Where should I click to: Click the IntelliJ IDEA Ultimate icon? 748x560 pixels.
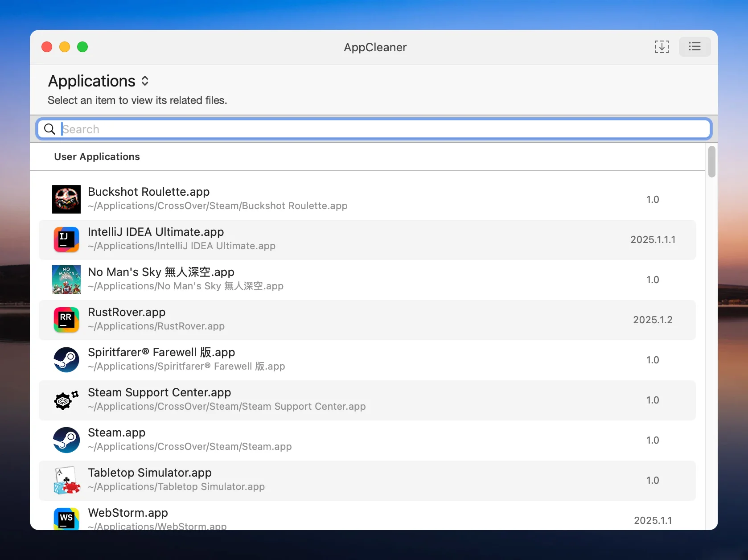click(x=66, y=239)
